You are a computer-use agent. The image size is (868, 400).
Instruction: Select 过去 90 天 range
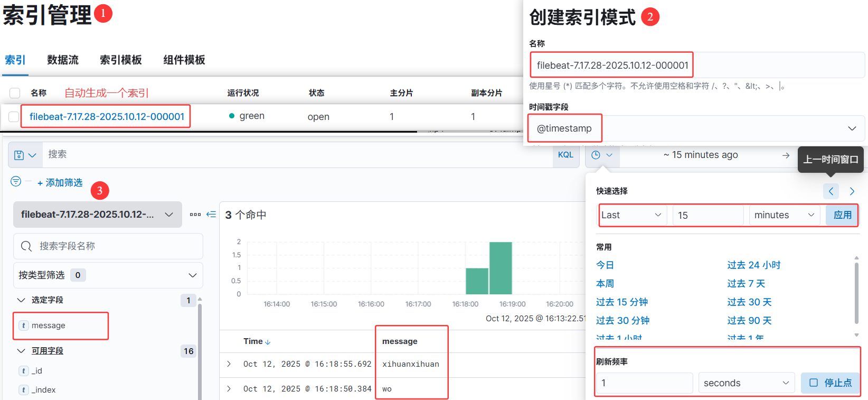click(749, 321)
